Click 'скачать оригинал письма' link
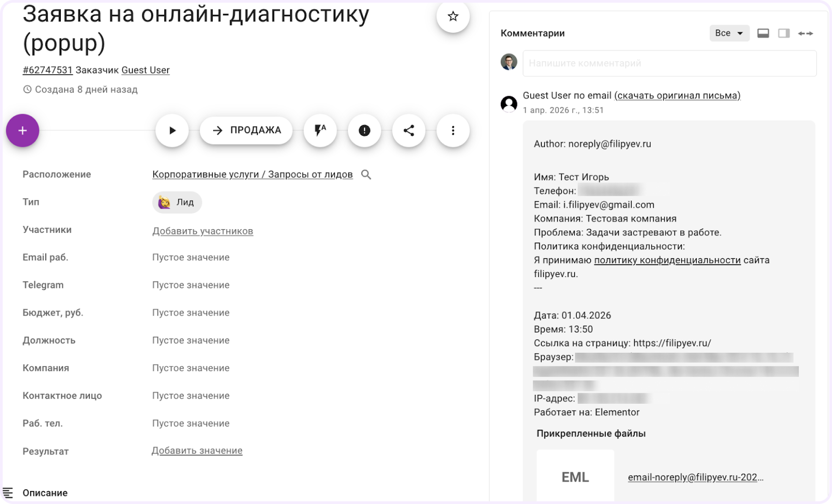Screen dimensions: 832x504 click(x=677, y=96)
